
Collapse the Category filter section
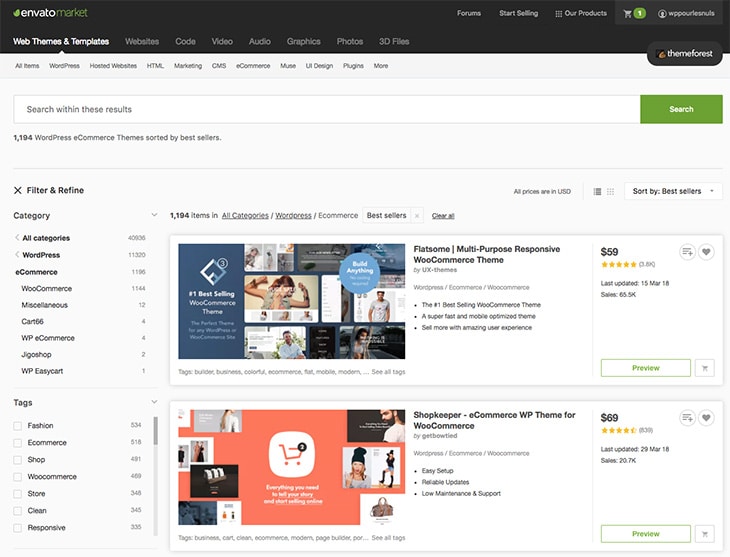click(154, 215)
